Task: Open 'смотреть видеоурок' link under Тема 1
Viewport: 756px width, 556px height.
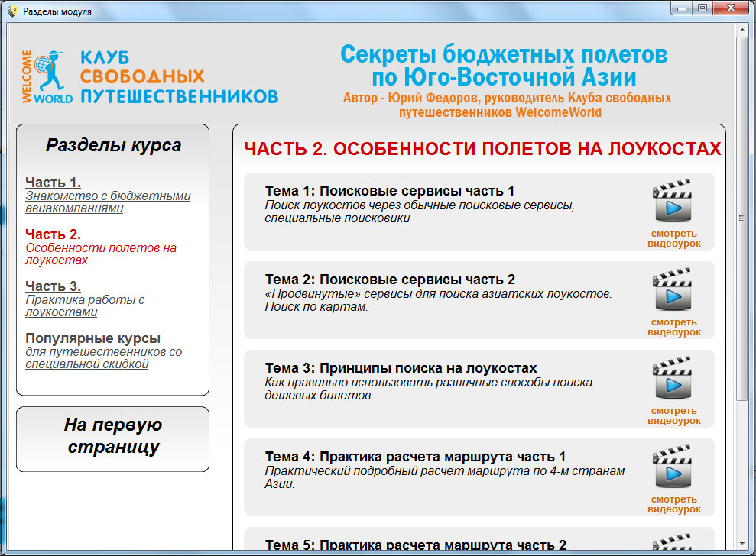Action: pos(674,238)
